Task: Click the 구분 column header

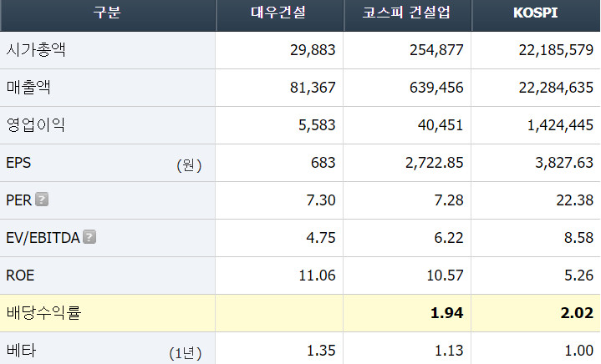Action: [x=107, y=13]
